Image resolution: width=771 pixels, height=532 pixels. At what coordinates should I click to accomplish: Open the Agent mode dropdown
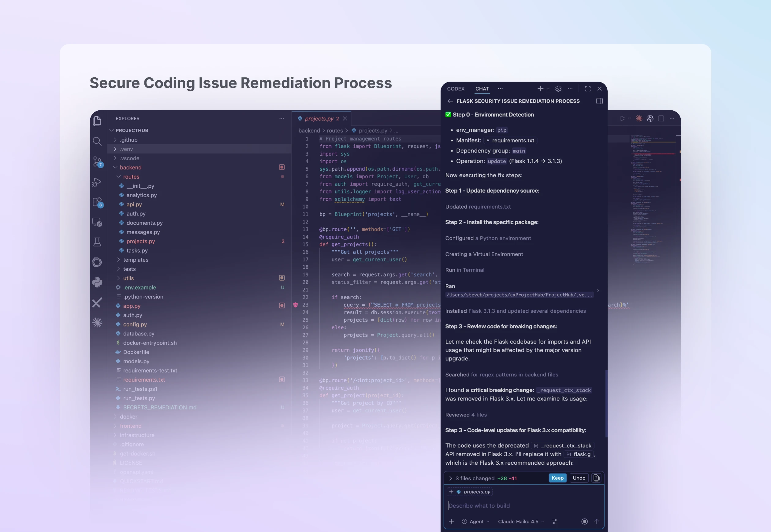(477, 521)
